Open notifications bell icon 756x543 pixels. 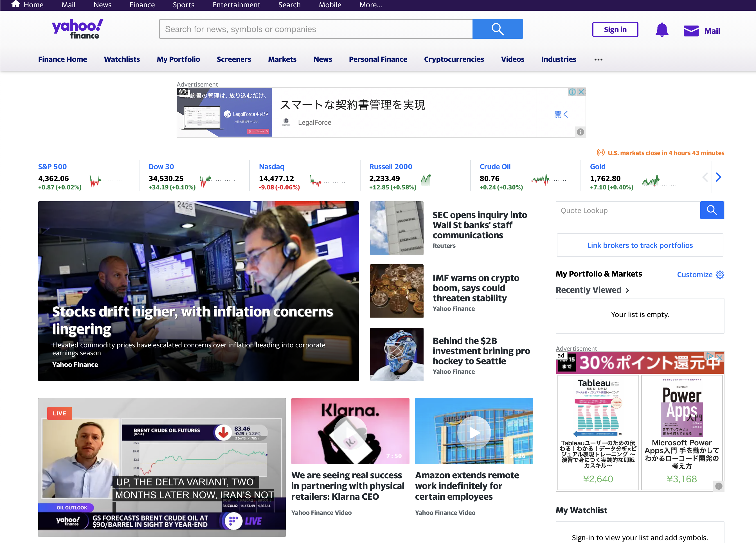click(x=662, y=30)
